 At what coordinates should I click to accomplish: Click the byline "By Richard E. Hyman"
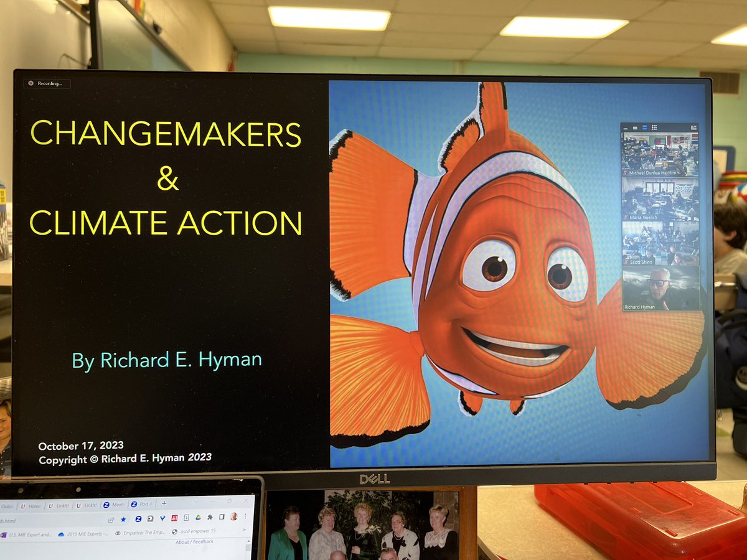(x=167, y=360)
